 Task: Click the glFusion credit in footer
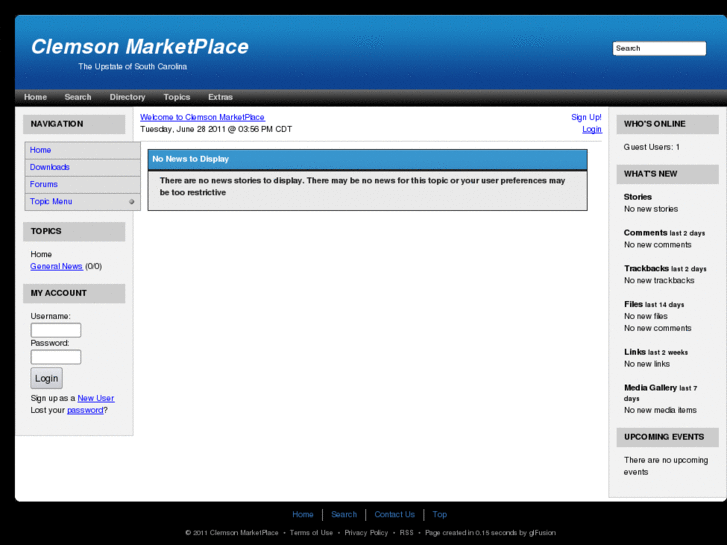tap(542, 532)
